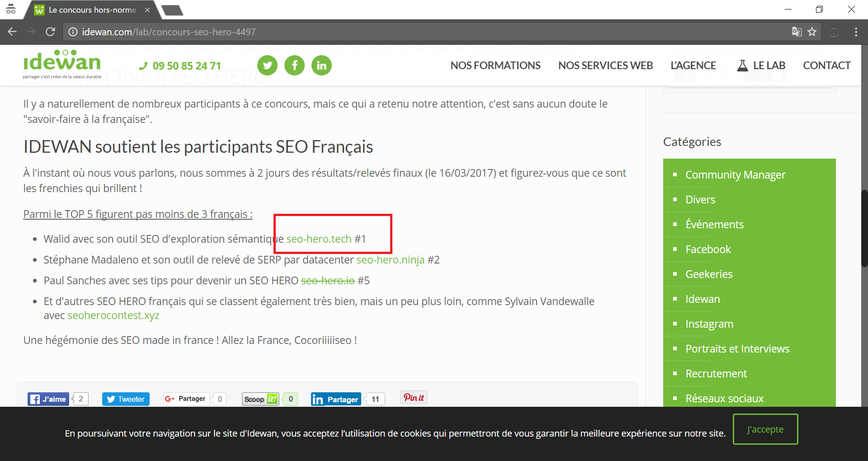Open the Twitter round green icon
Viewport: 868px width, 461px height.
click(x=268, y=66)
